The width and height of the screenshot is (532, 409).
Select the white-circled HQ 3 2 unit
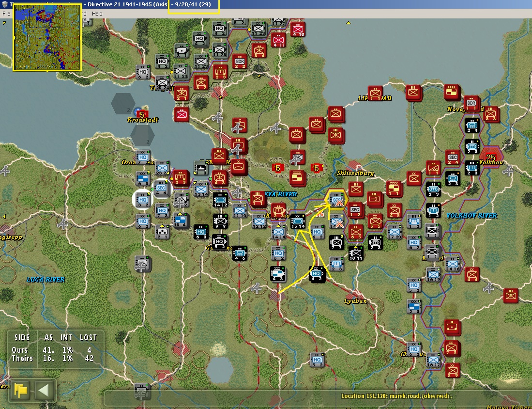click(143, 199)
